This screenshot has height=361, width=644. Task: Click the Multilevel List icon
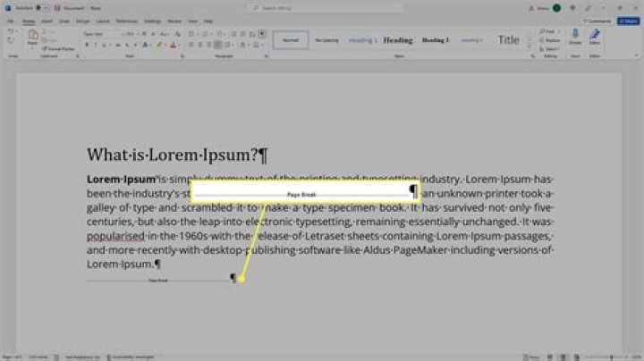coord(219,34)
